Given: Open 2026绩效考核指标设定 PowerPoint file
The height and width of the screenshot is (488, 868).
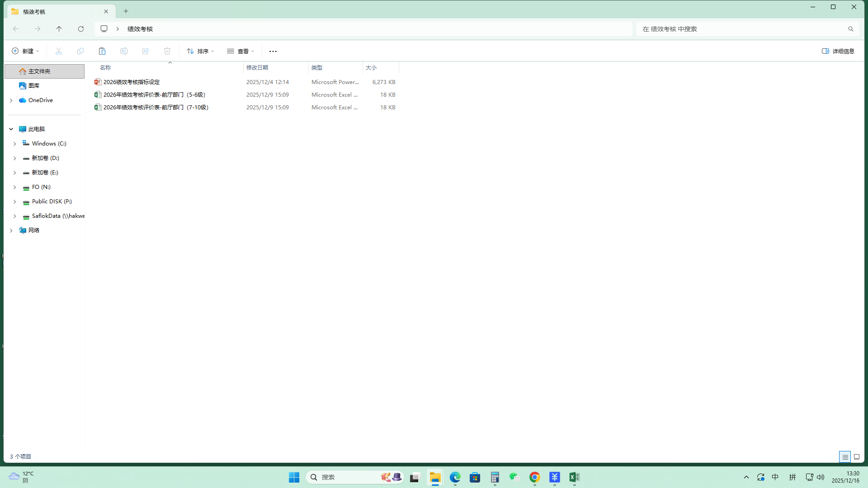Looking at the screenshot, I should point(132,82).
